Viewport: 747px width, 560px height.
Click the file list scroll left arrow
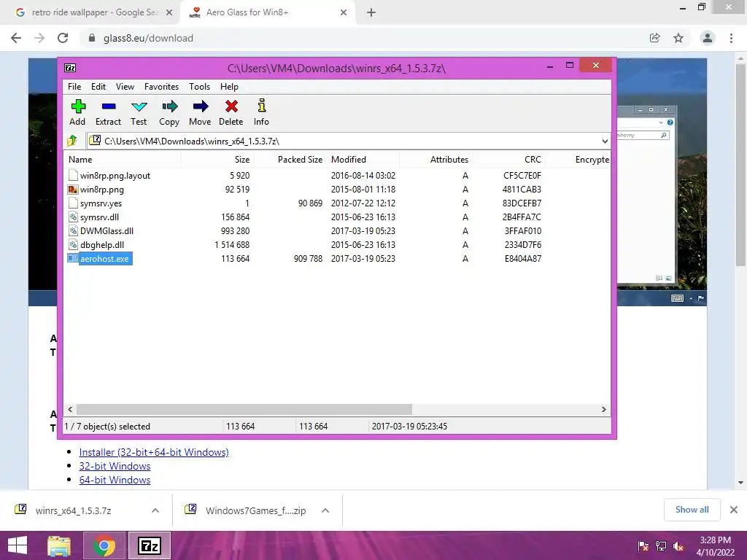pyautogui.click(x=70, y=410)
